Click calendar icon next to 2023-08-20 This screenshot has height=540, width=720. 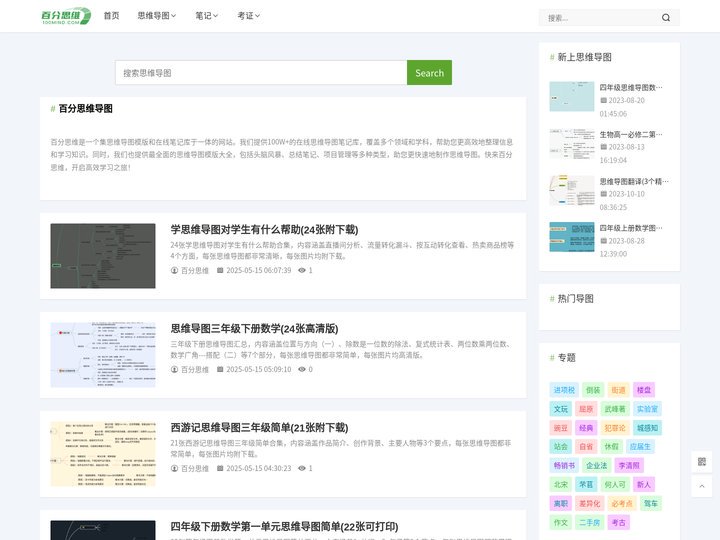pos(603,100)
